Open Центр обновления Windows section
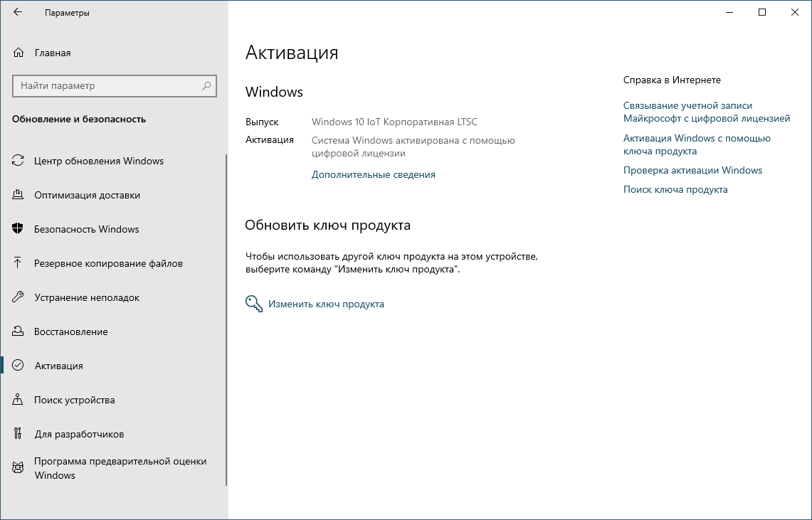Viewport: 812px width, 520px height. (113, 161)
